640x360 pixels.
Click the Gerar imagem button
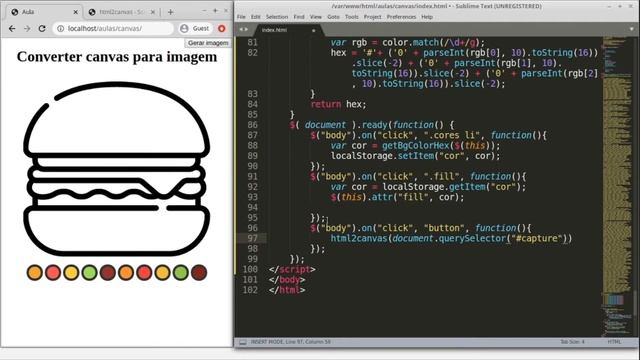point(208,43)
